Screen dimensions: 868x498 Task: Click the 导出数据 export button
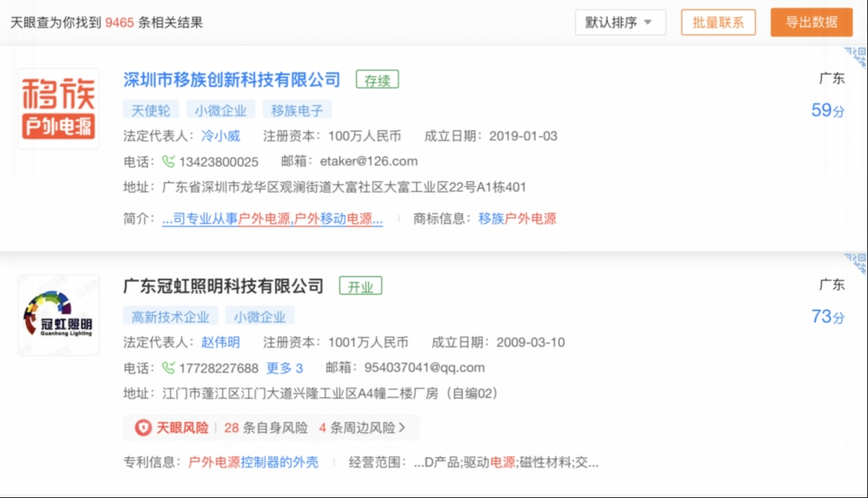[812, 23]
